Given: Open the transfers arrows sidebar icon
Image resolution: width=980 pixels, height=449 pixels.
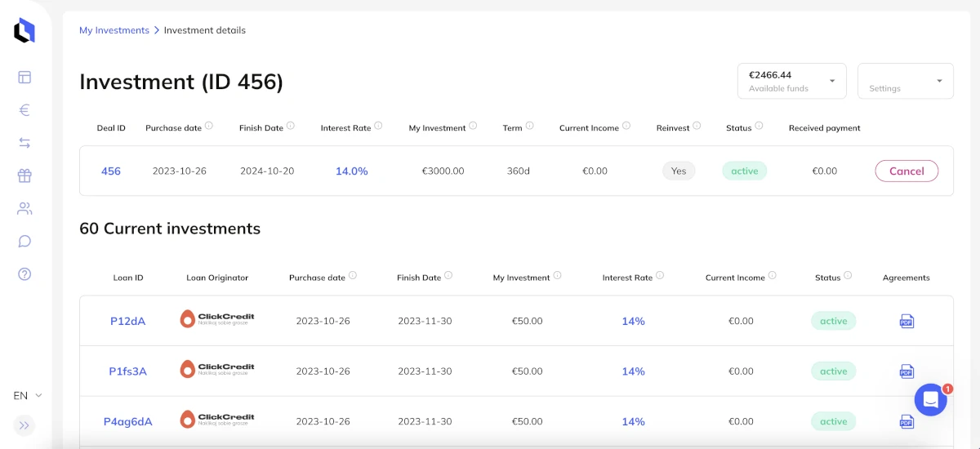Looking at the screenshot, I should pyautogui.click(x=24, y=143).
